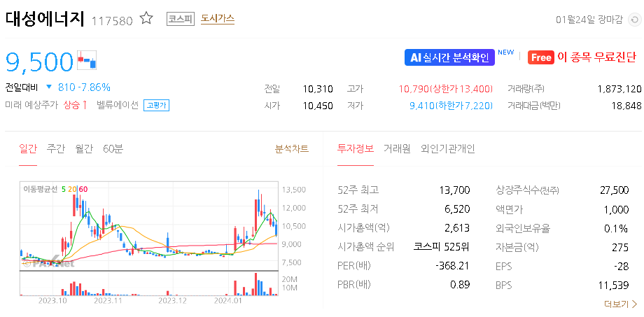Click the 52주 최고 value 13,700
The image size is (644, 317).
(x=455, y=190)
